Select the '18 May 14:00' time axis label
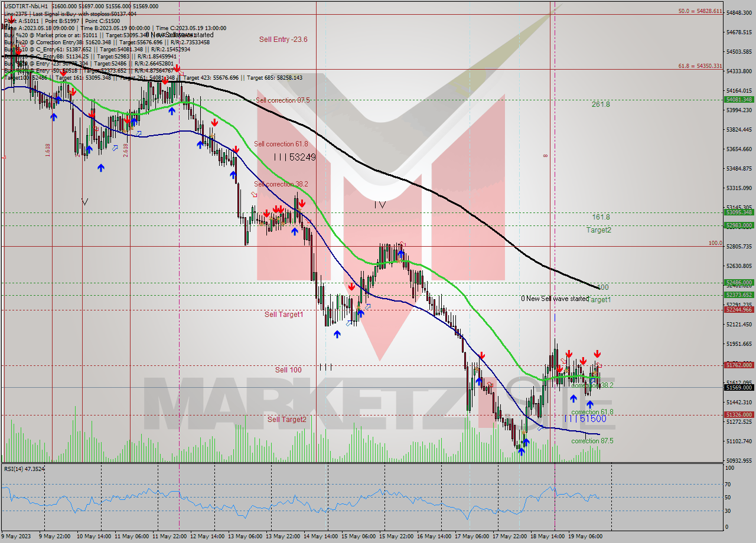This screenshot has height=543, width=756. (x=548, y=536)
